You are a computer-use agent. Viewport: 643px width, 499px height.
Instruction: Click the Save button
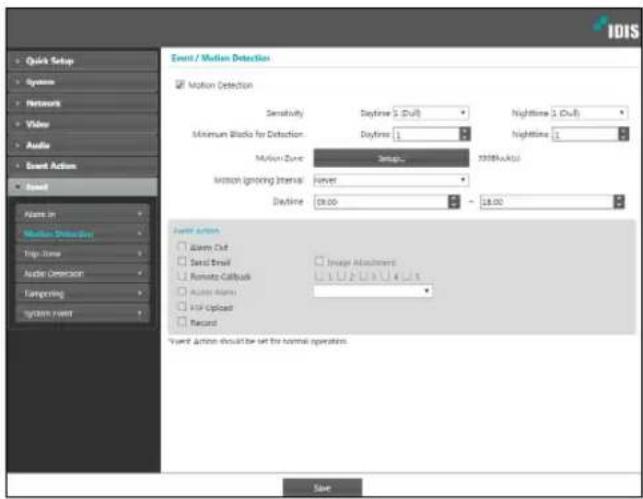[x=322, y=488]
